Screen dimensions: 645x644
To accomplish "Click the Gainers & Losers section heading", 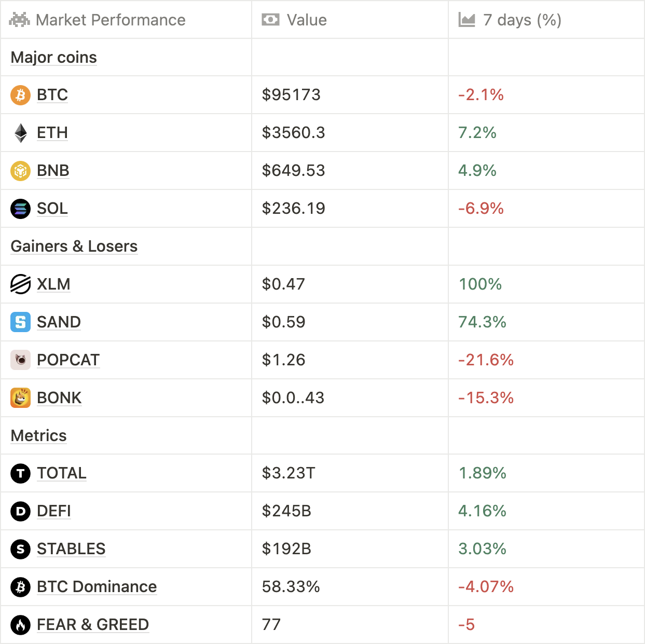I will pos(74,246).
